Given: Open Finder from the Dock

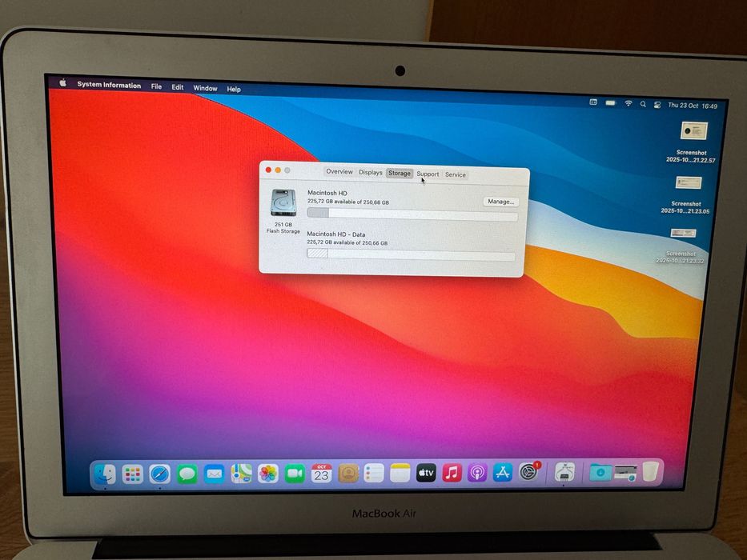Looking at the screenshot, I should (x=105, y=474).
